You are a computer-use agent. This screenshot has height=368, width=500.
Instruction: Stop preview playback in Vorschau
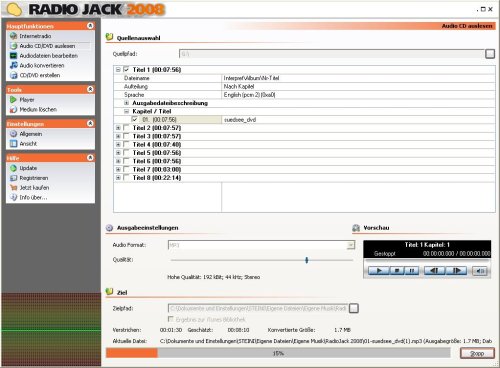(397, 270)
